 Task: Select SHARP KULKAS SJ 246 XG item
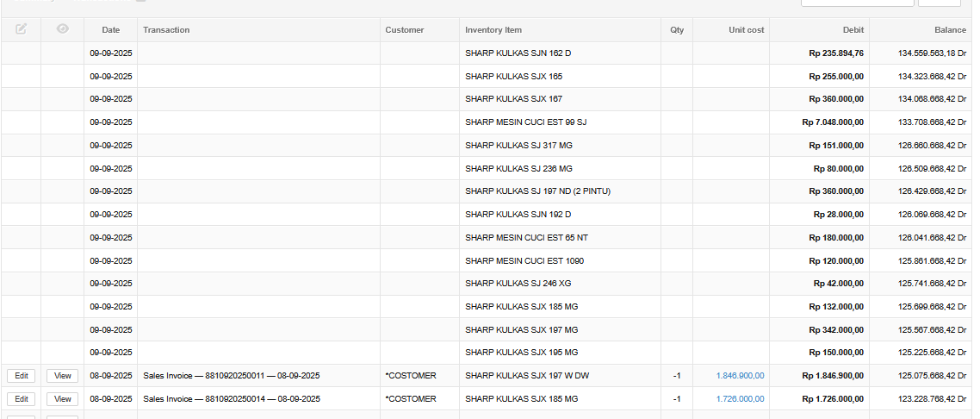click(518, 284)
